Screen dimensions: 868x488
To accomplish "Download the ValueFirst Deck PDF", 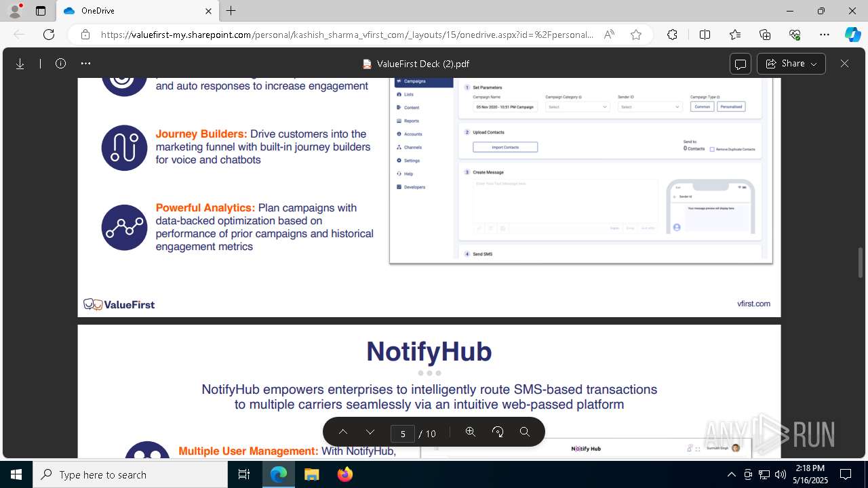I will (20, 64).
